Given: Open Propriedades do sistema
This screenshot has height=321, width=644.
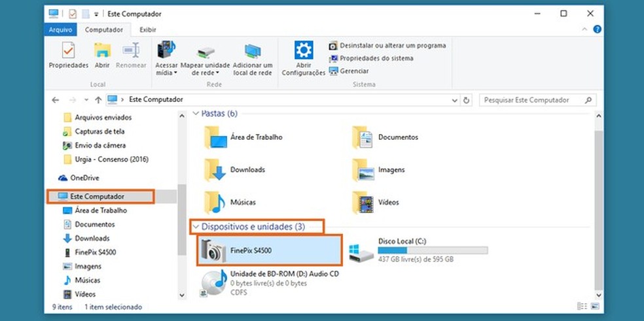Looking at the screenshot, I should [x=371, y=58].
